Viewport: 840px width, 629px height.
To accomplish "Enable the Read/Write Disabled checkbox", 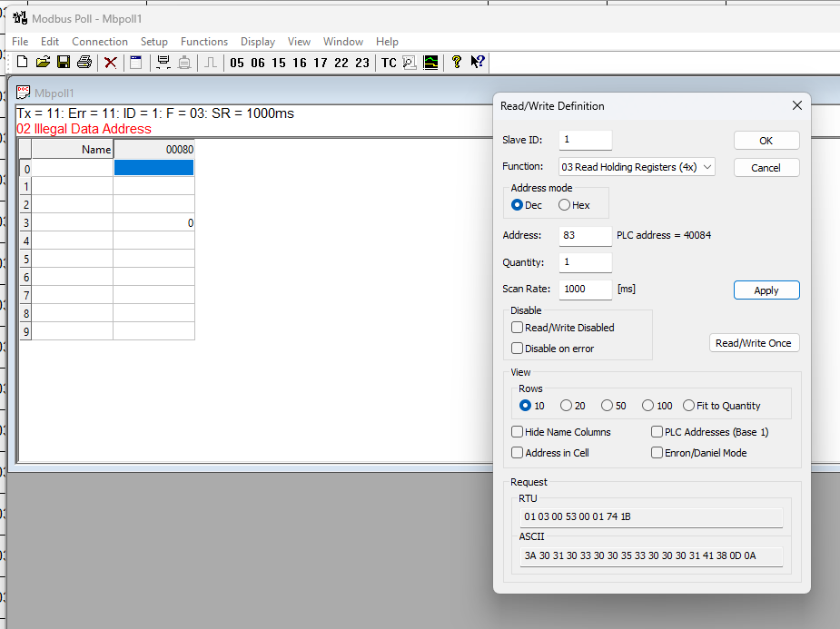I will pyautogui.click(x=518, y=328).
